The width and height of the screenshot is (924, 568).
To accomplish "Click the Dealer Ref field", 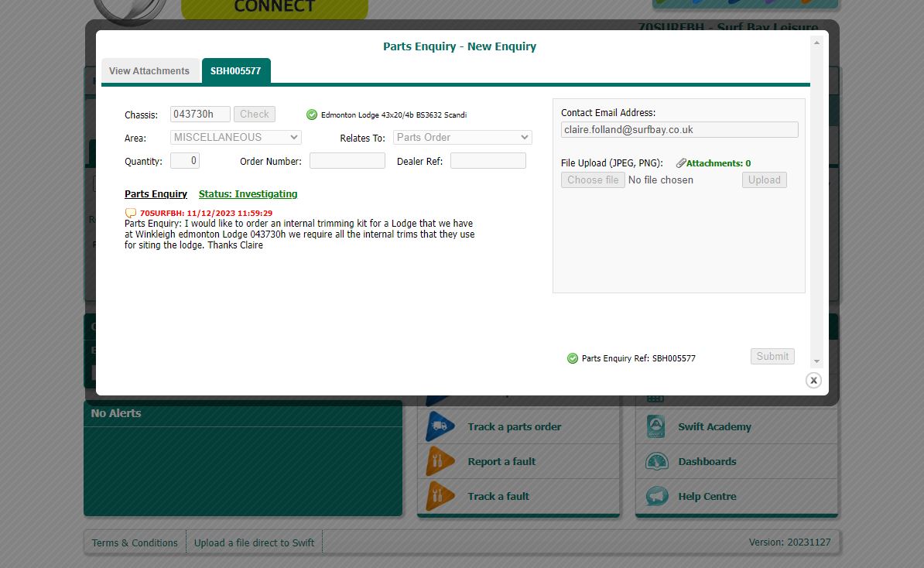I will pyautogui.click(x=488, y=160).
